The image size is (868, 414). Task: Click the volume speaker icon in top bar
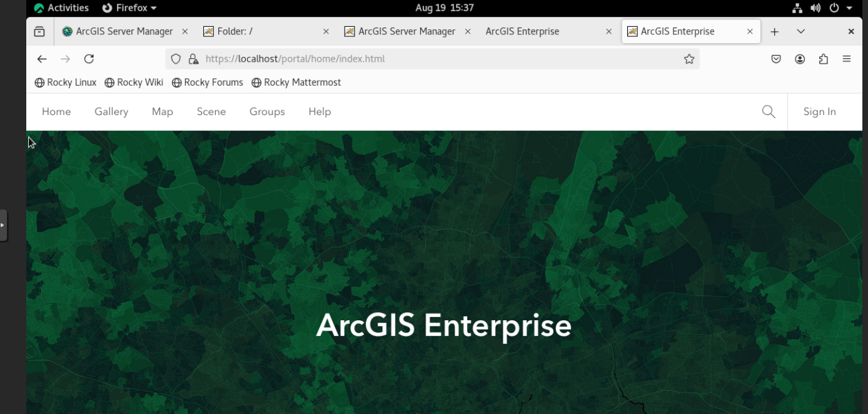[815, 8]
